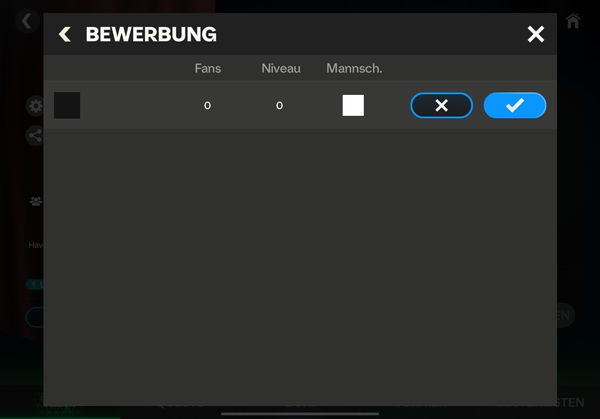
Task: Tap the partly hidden button ending in EN
Action: point(566,316)
